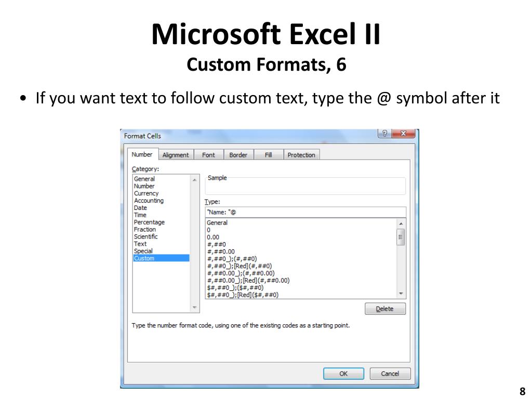This screenshot has width=532, height=399.
Task: Click the Type field containing "Name: "@
Action: tap(305, 212)
